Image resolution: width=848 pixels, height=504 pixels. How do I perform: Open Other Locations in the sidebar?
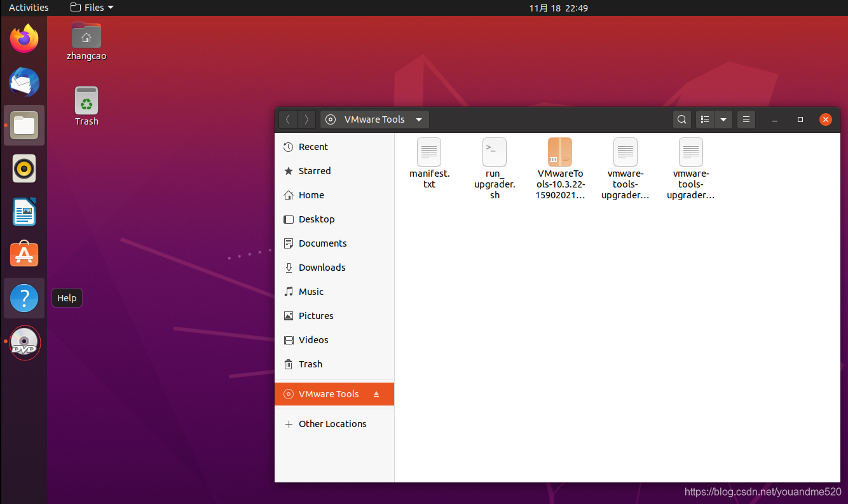[x=334, y=424]
